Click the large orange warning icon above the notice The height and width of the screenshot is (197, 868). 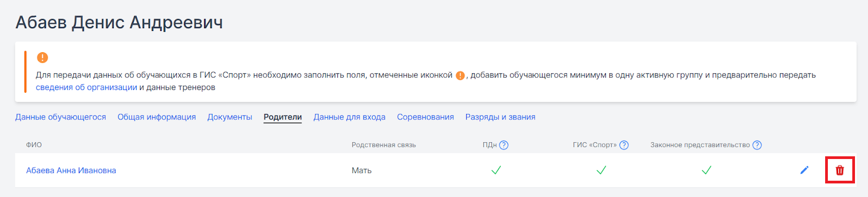click(x=42, y=58)
